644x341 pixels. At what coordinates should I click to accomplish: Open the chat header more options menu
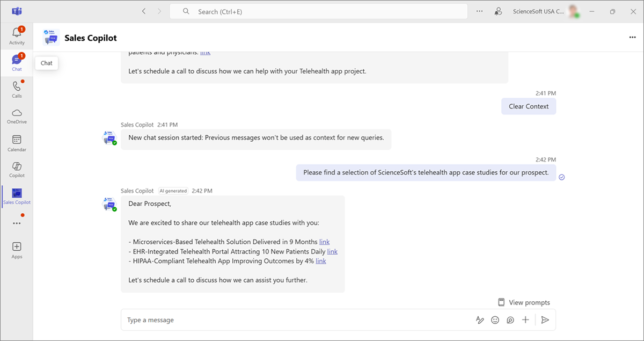pyautogui.click(x=632, y=38)
